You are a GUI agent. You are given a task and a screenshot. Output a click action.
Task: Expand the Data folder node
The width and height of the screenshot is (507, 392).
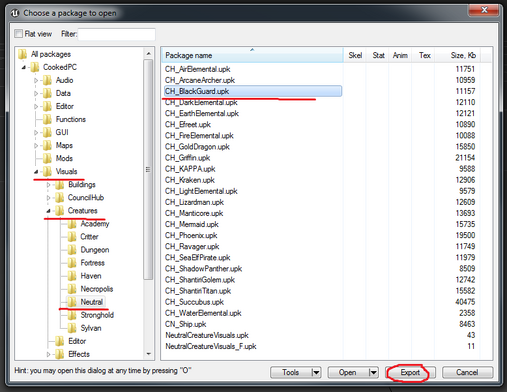tap(36, 93)
